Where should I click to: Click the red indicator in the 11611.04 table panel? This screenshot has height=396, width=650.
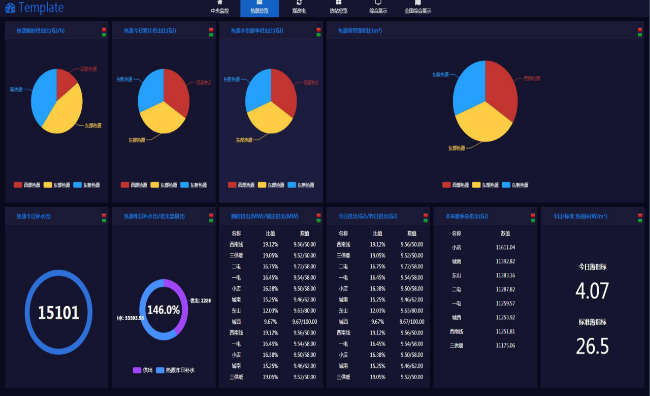(533, 215)
